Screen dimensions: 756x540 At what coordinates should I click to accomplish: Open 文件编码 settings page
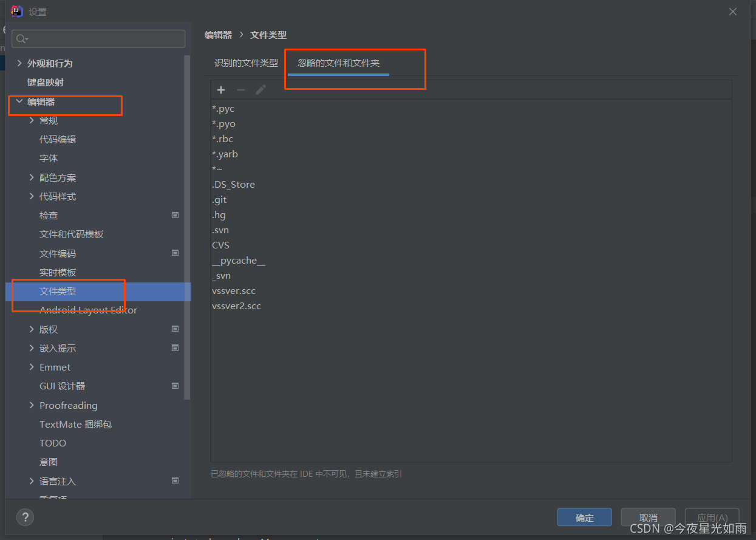(x=58, y=253)
